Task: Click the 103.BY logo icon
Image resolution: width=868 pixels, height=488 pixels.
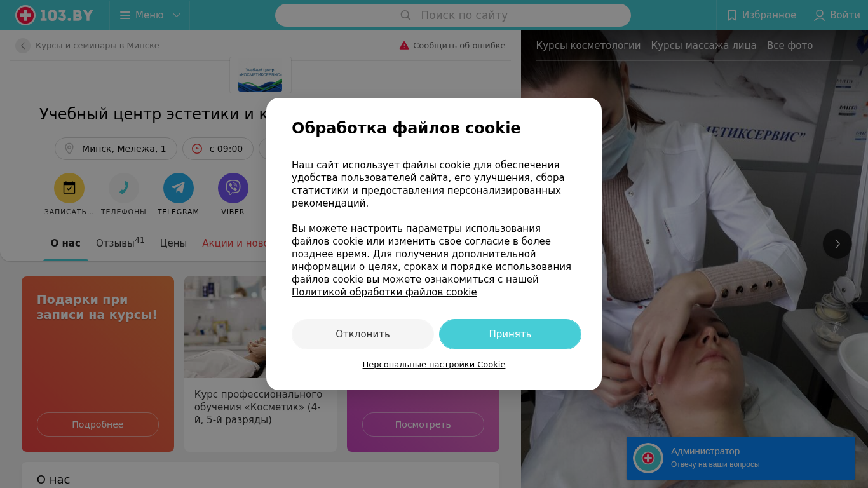Action: tap(25, 15)
